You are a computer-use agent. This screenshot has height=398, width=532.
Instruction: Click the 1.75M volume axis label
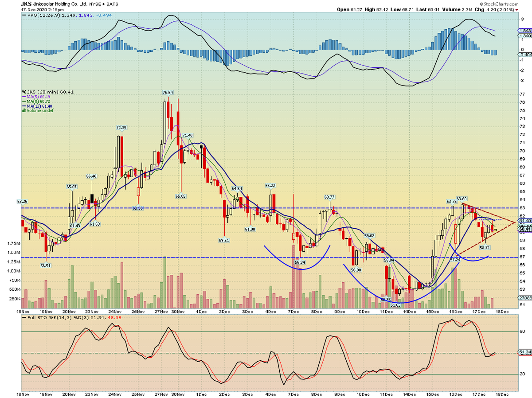coord(14,244)
